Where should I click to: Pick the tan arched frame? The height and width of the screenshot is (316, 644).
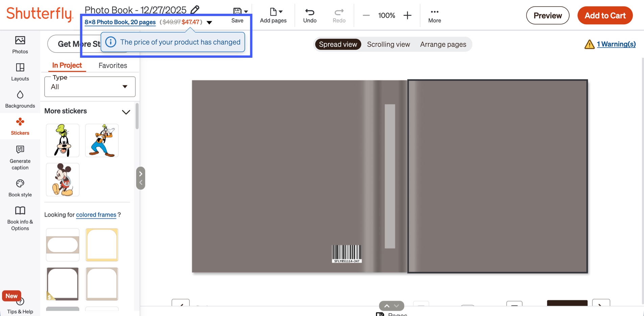point(102,284)
